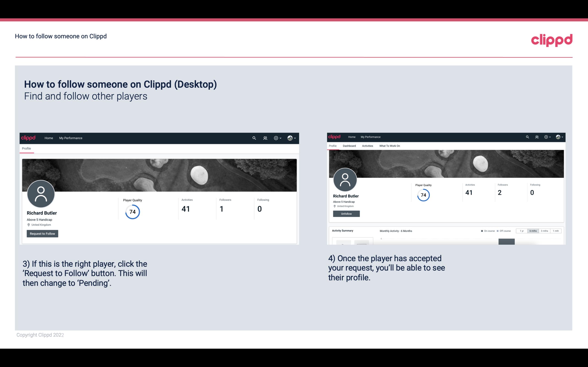Select the '6 mths' time period toggle
The image size is (588, 367).
533,231
